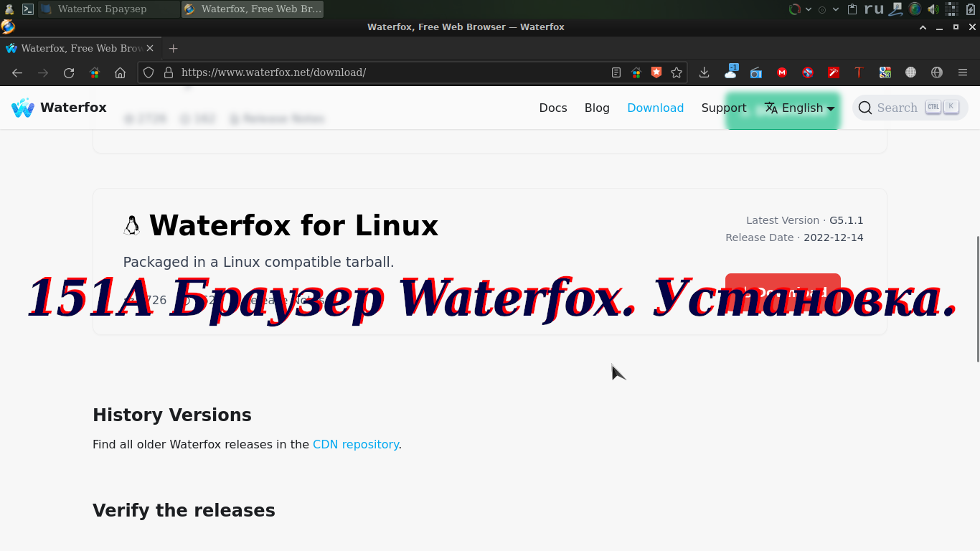
Task: Open the clipboard manager tray icon
Action: (852, 9)
